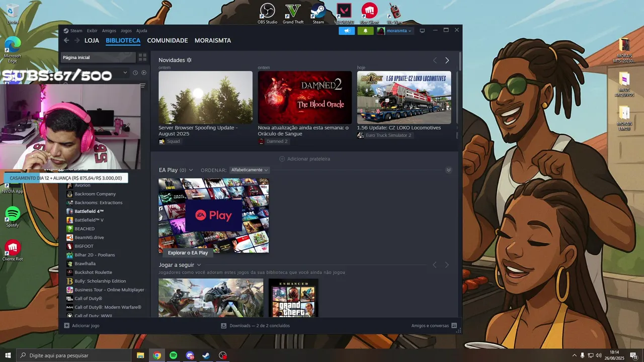Click Adicionar prateleira

pyautogui.click(x=305, y=159)
